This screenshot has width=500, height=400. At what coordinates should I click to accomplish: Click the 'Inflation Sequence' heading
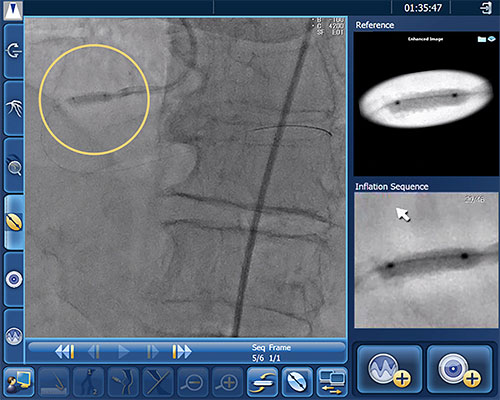392,187
